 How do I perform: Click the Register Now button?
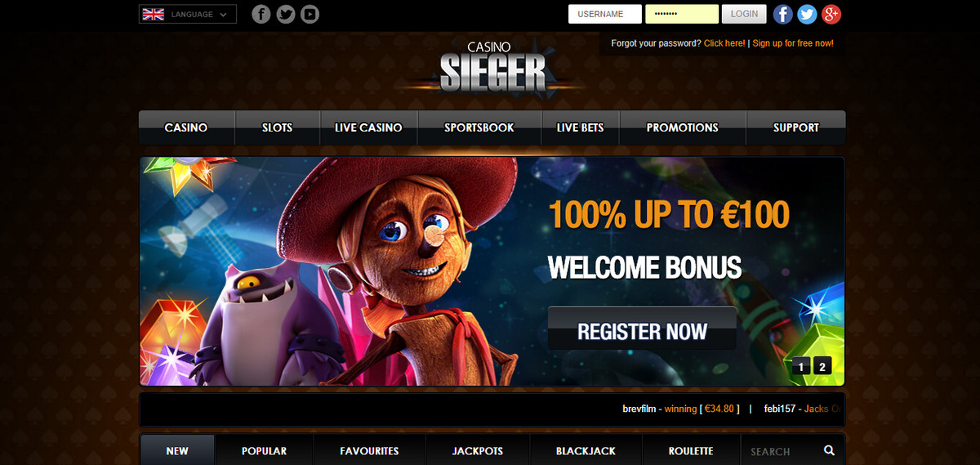pos(642,330)
